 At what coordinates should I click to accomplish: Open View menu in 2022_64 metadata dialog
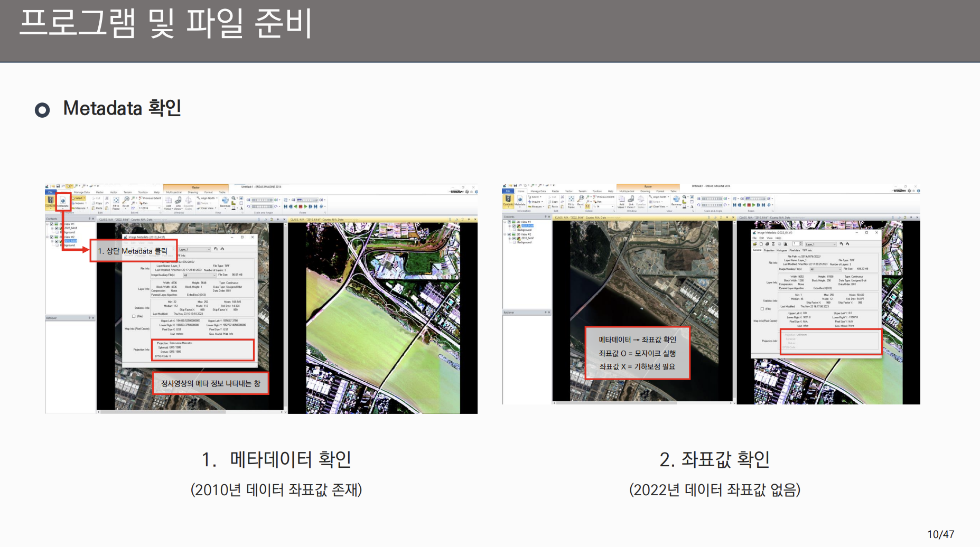(770, 238)
